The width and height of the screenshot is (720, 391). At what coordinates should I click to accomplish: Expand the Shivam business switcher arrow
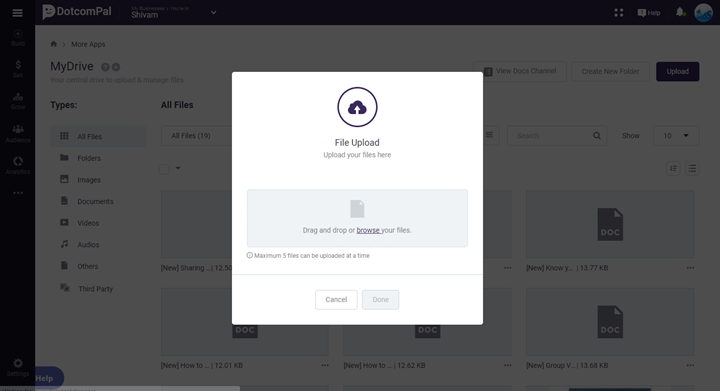tap(214, 12)
